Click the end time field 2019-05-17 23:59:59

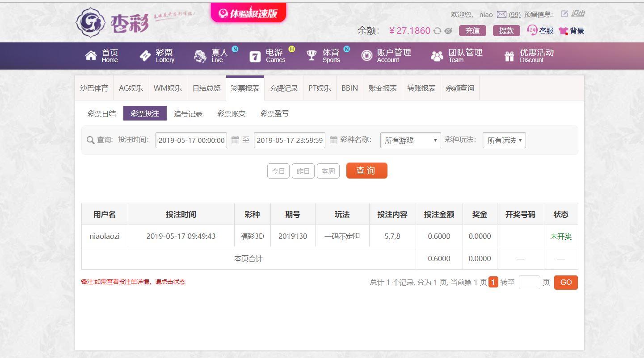click(x=290, y=140)
